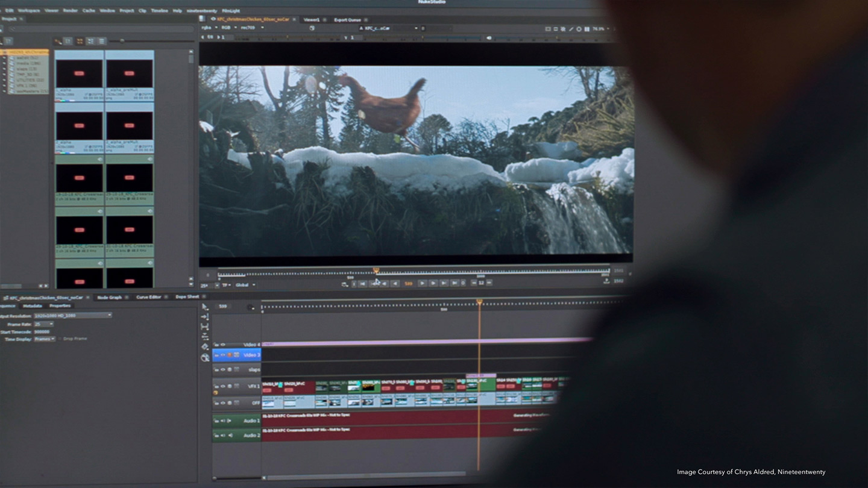Open the Render menu
This screenshot has height=488, width=868.
[70, 10]
